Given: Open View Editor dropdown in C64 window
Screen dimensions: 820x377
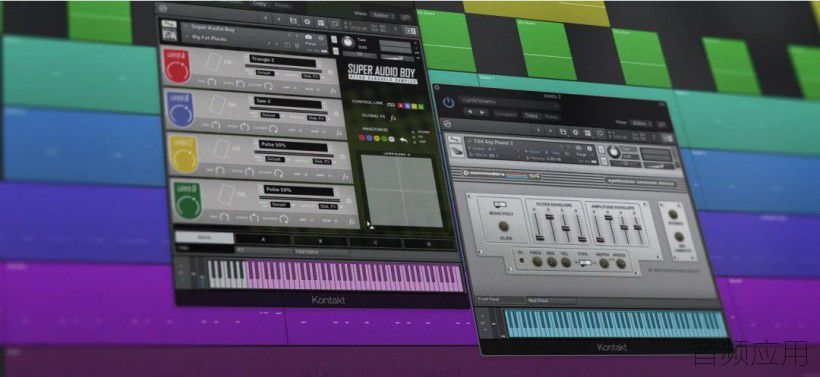Looking at the screenshot, I should click(x=642, y=122).
